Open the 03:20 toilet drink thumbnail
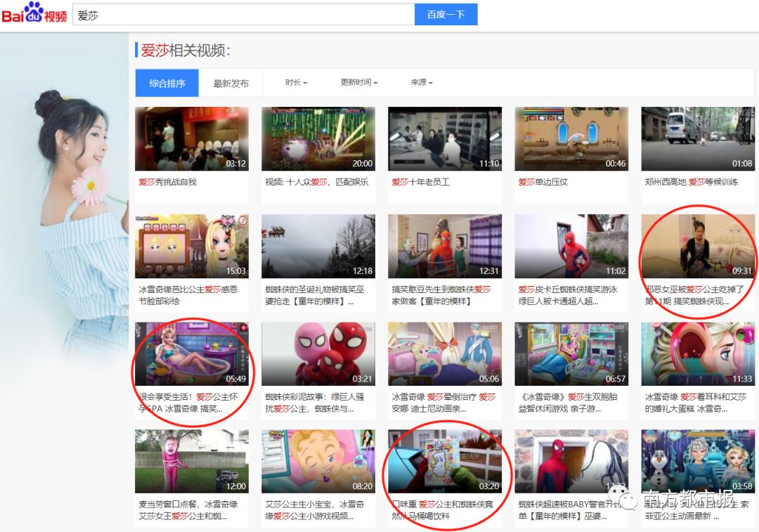The image size is (759, 532). [445, 461]
